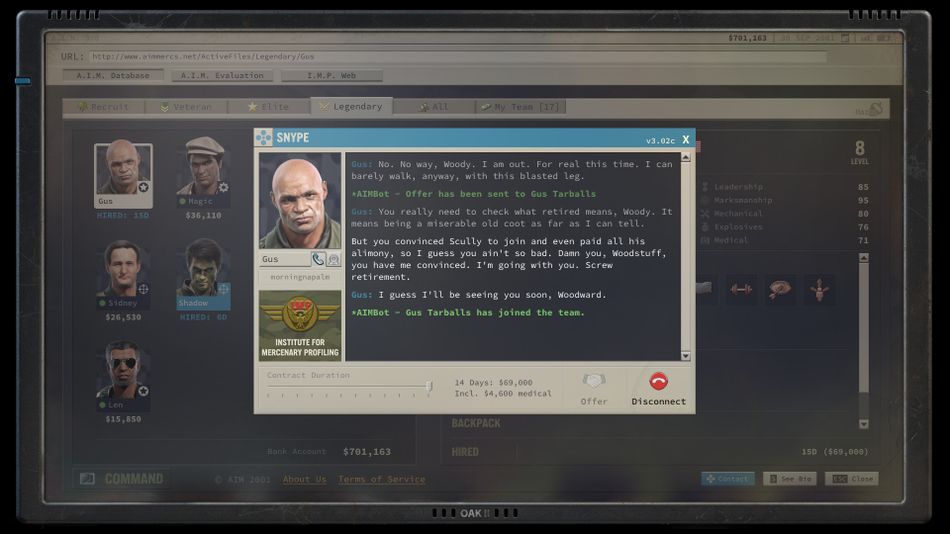
Task: Click the URL address field
Action: click(458, 56)
